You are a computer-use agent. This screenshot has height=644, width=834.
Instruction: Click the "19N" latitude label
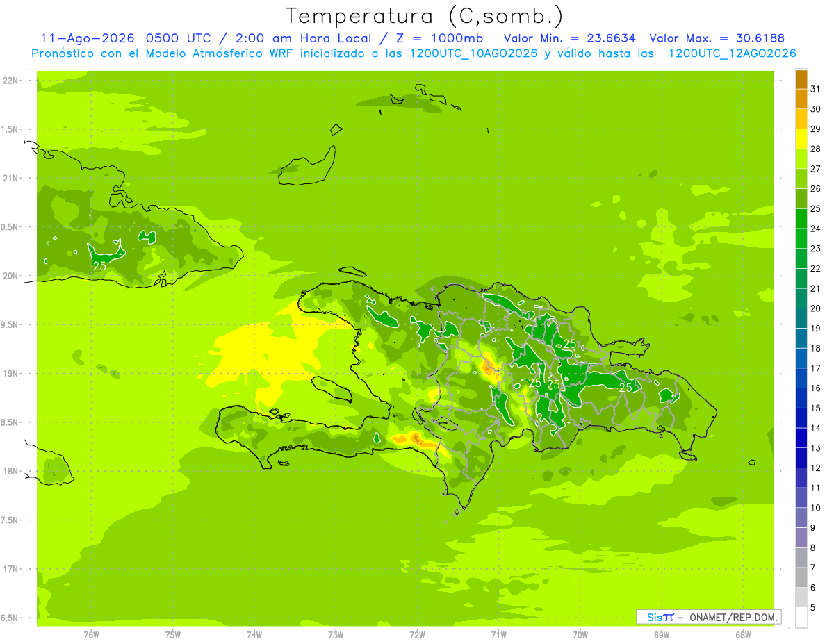click(x=12, y=374)
